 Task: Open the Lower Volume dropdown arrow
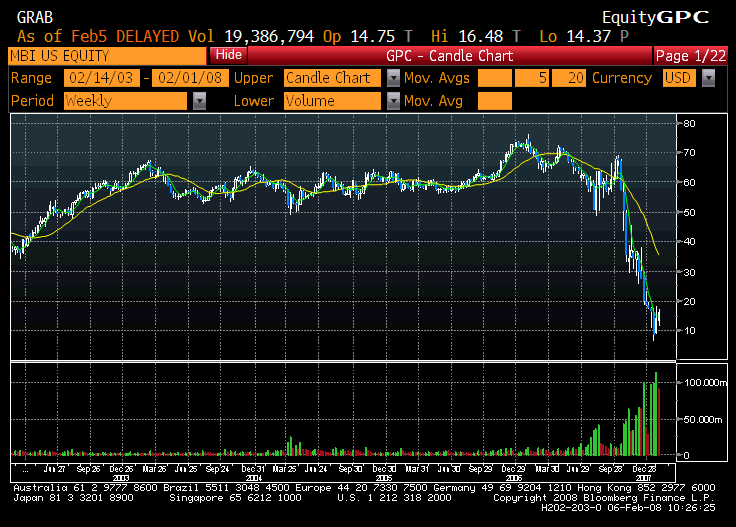click(x=393, y=101)
